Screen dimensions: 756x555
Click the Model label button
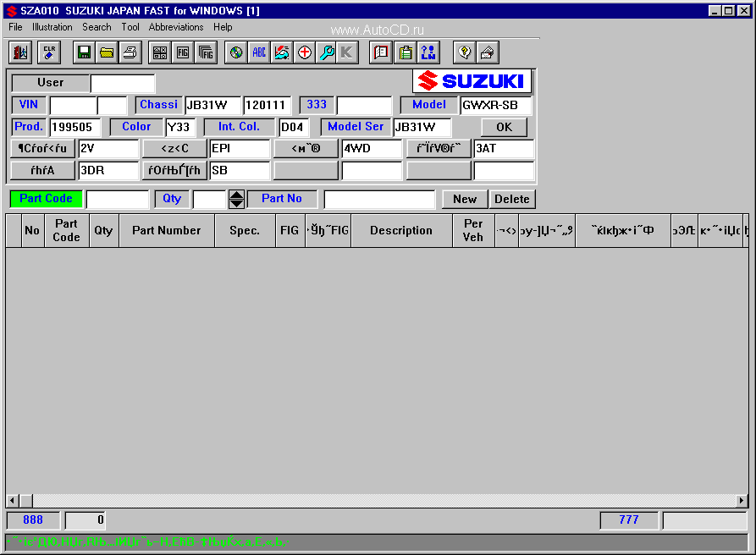click(429, 105)
